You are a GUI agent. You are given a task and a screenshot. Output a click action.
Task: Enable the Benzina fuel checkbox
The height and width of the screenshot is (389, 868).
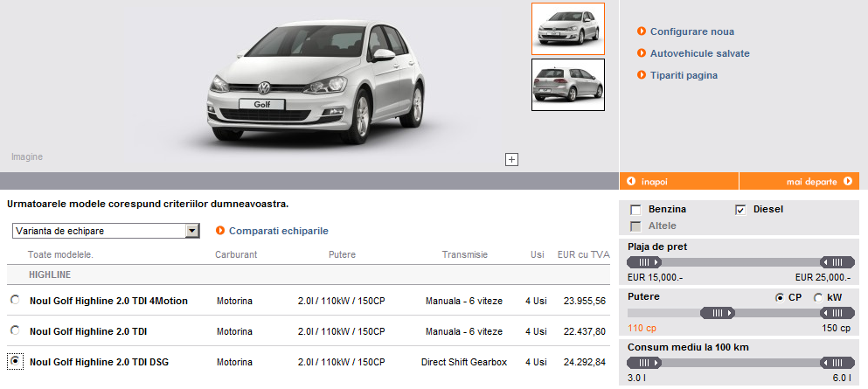click(x=635, y=210)
